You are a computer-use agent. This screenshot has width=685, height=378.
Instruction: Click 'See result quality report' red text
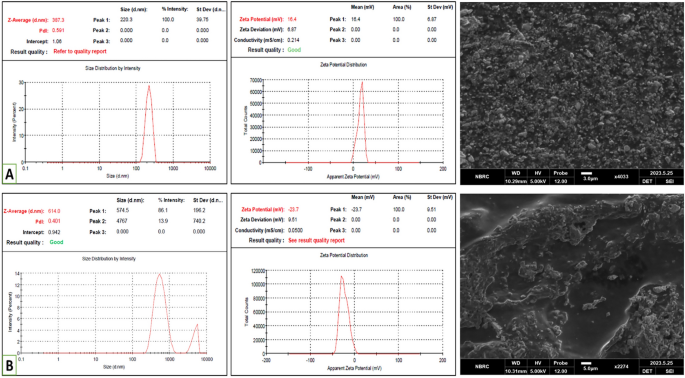316,240
